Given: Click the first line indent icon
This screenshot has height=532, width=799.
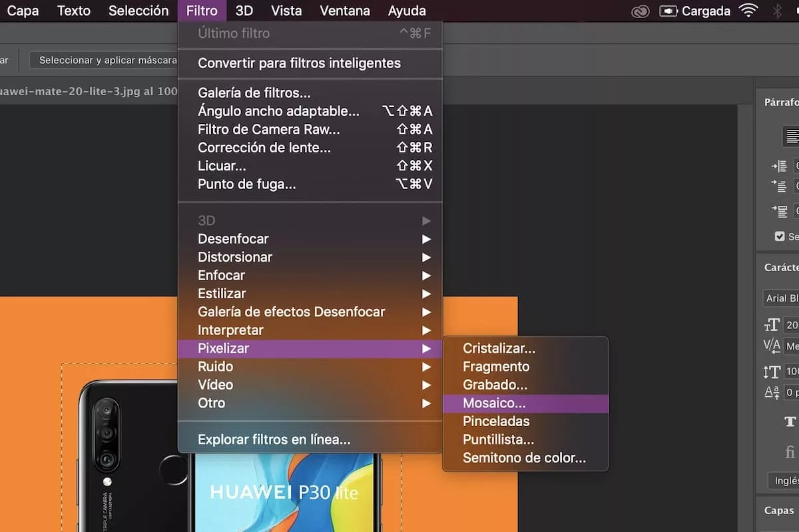Looking at the screenshot, I should tap(779, 186).
